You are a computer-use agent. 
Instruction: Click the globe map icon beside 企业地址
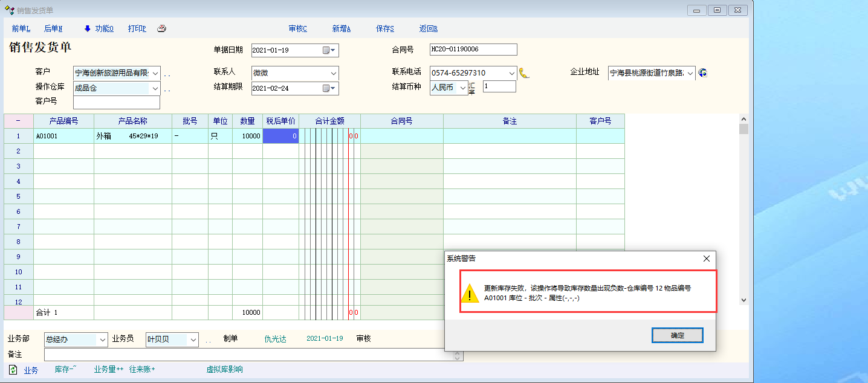coord(702,73)
